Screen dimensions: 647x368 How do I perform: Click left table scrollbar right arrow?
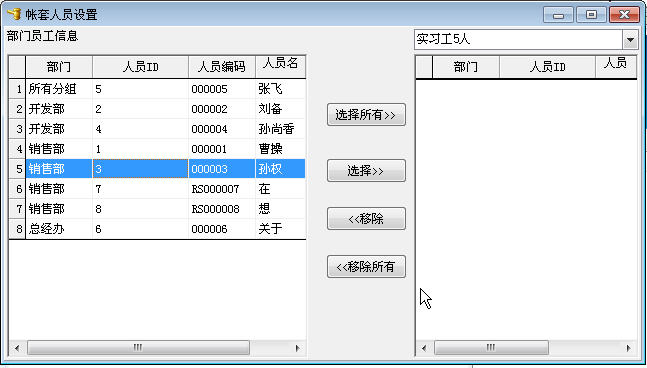coord(298,348)
